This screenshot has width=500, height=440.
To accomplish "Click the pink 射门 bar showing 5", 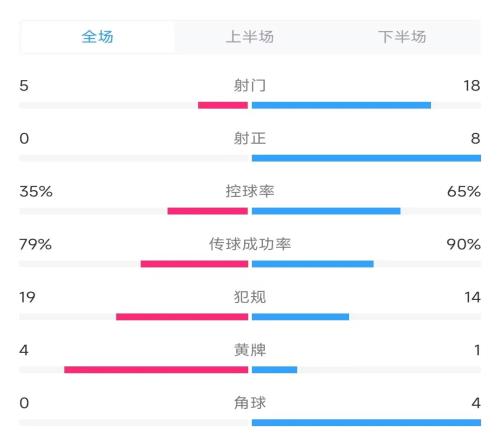I will [223, 105].
